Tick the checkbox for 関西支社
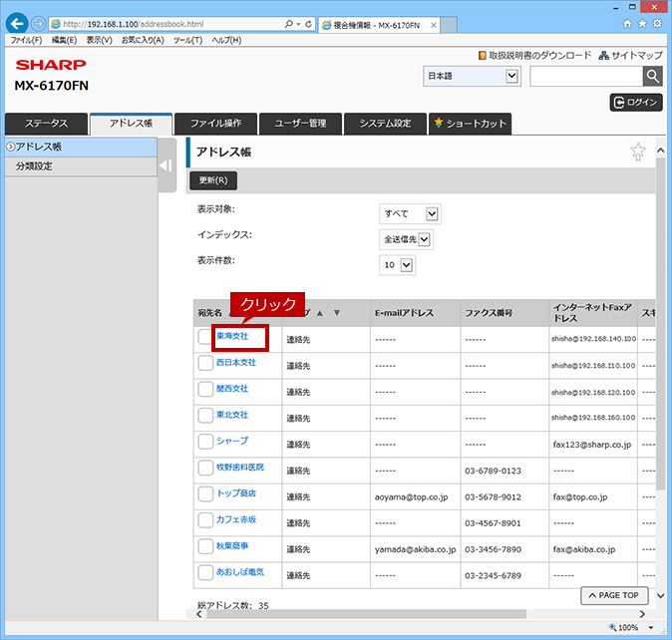 point(205,390)
